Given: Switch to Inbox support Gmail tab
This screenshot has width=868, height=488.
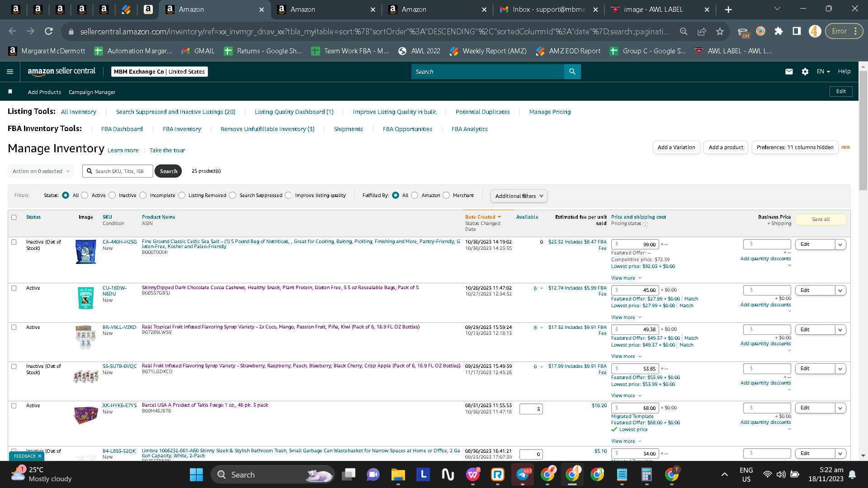Looking at the screenshot, I should tap(548, 9).
